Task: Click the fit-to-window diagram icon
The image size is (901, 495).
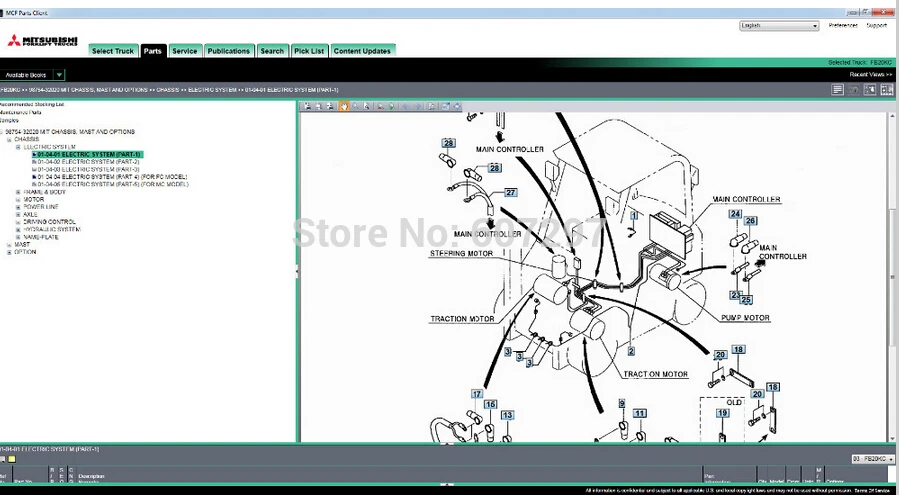Action: (x=445, y=106)
